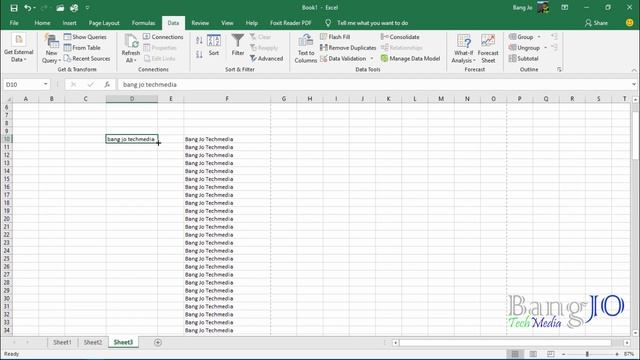Switch to the Review tab
Image resolution: width=640 pixels, height=360 pixels.
tap(200, 23)
